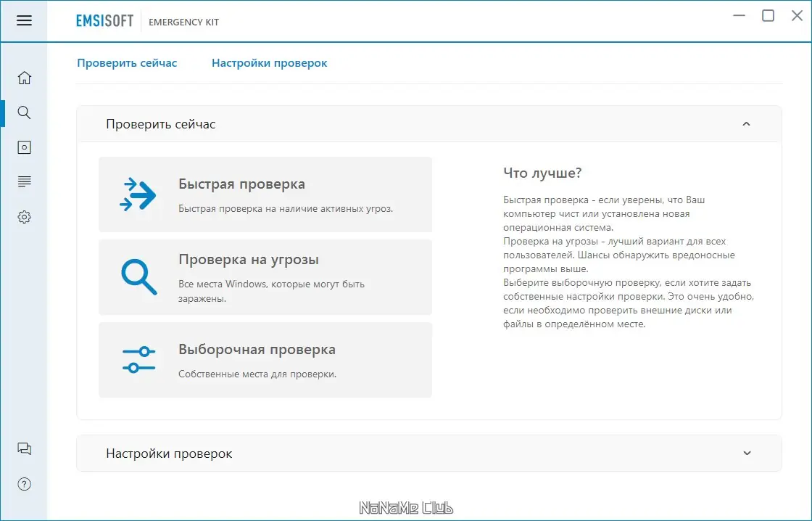This screenshot has height=521, width=812.
Task: Click the custom scan sliders icon
Action: point(138,360)
